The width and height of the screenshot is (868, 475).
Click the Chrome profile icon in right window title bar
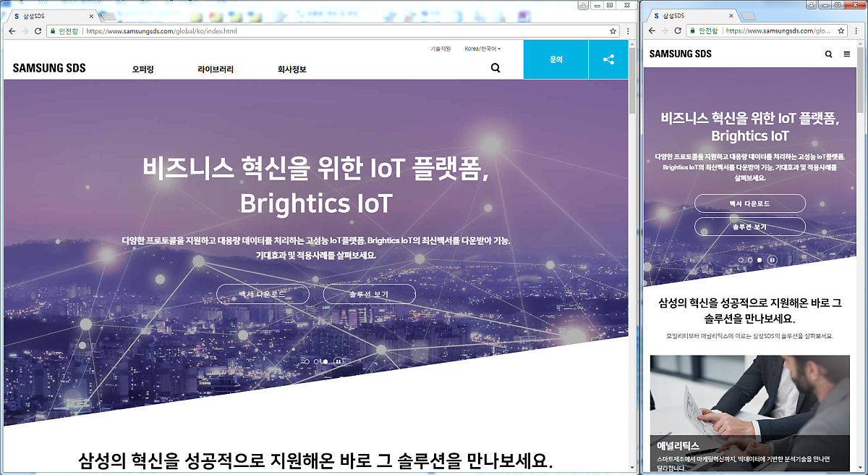point(811,5)
